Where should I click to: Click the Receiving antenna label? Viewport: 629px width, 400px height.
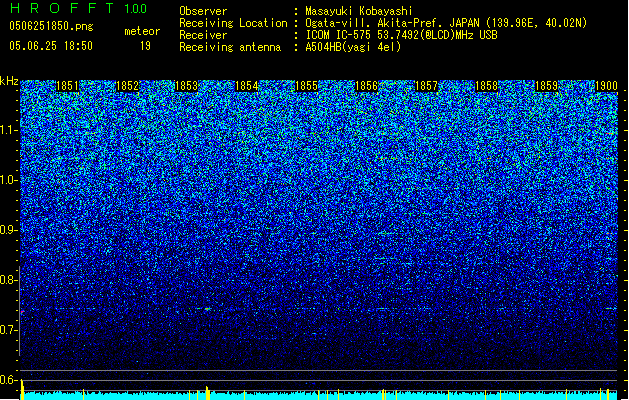(230, 47)
